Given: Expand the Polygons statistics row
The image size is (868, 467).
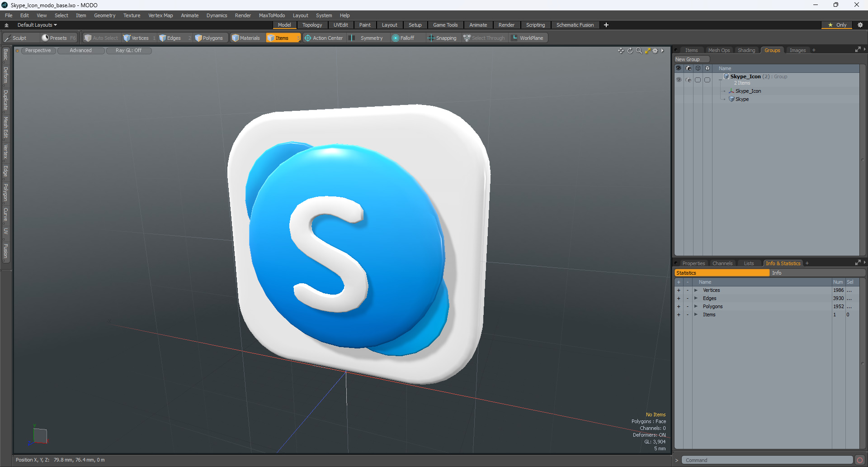Looking at the screenshot, I should (696, 306).
